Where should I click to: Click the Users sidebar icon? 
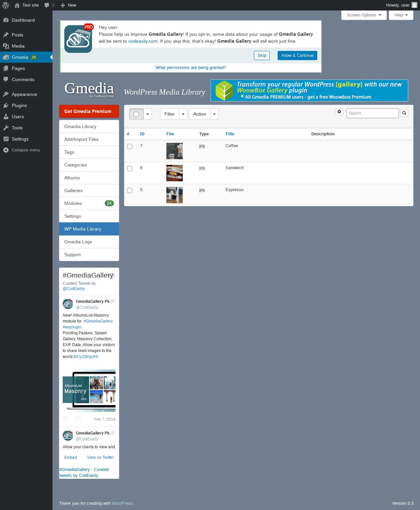[x=6, y=117]
